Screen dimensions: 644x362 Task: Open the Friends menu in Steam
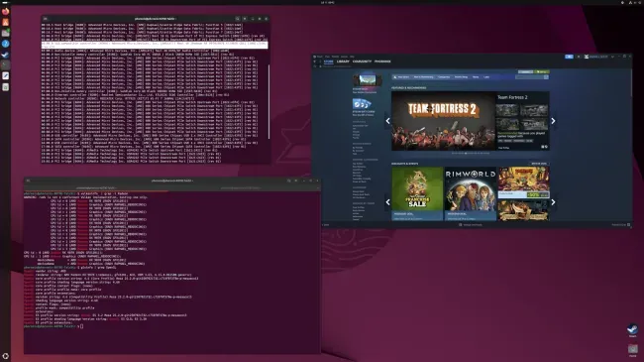[x=335, y=57]
